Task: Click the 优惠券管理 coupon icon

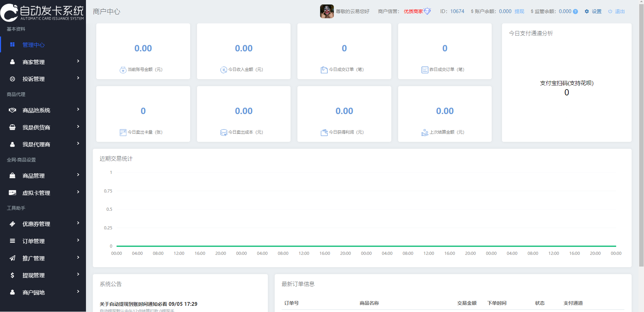Action: click(12, 223)
